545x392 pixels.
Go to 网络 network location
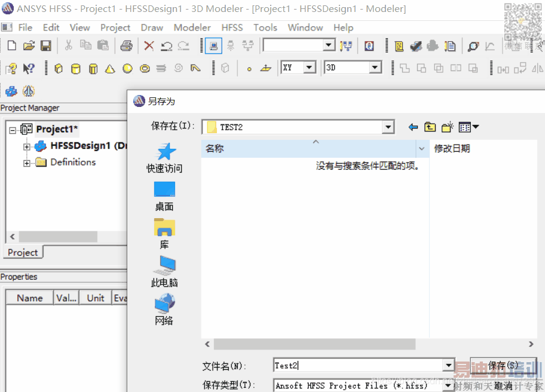tap(164, 310)
